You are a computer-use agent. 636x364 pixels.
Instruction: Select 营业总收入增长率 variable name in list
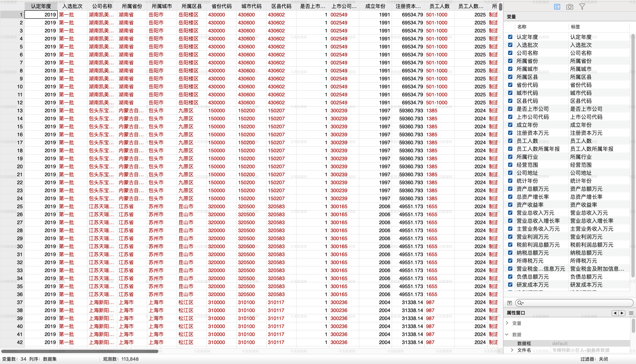click(x=538, y=221)
